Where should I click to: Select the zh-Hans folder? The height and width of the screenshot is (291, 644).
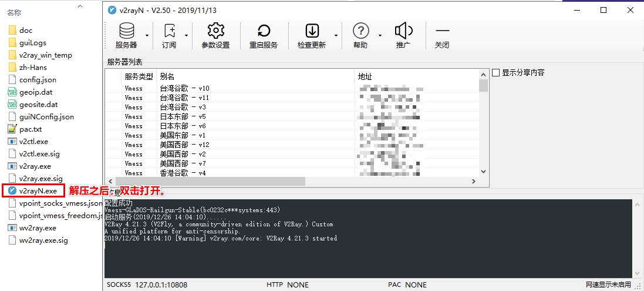(x=28, y=68)
